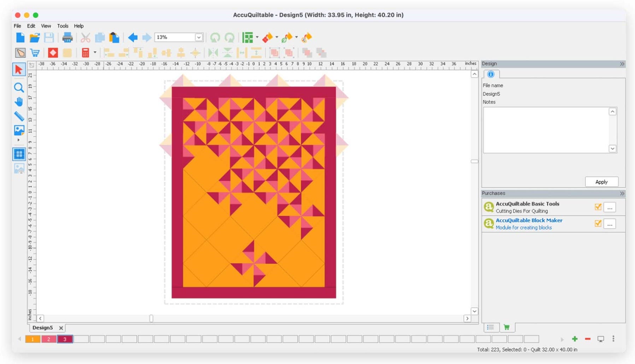Image resolution: width=635 pixels, height=364 pixels.
Task: Click the AccuQuiltable Block Maker link
Action: pos(529,220)
